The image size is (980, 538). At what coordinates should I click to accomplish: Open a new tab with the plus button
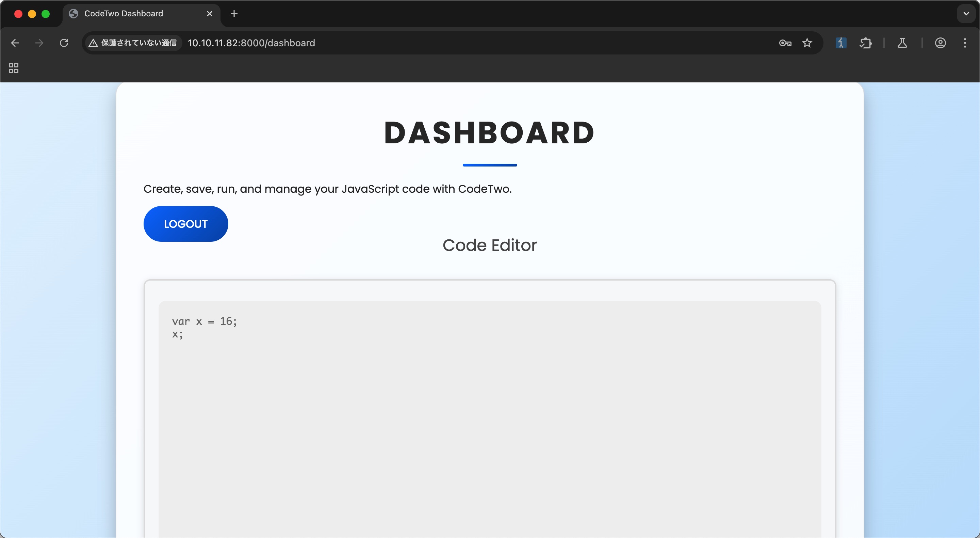click(x=234, y=14)
